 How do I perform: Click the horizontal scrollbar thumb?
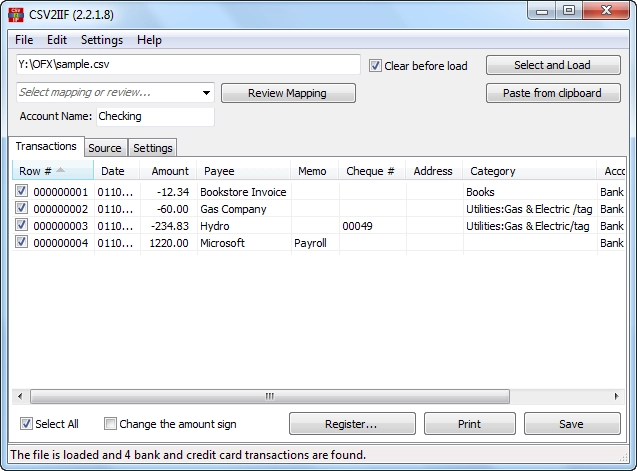[x=270, y=396]
